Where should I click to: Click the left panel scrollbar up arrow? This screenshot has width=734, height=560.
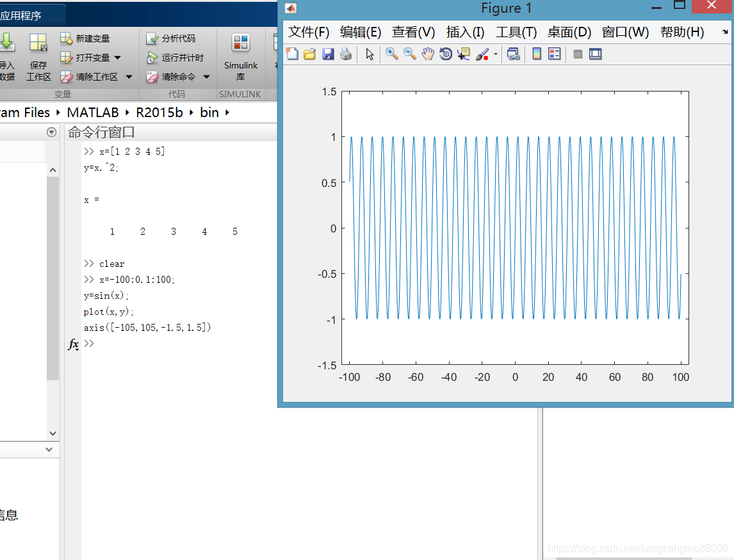pyautogui.click(x=53, y=170)
